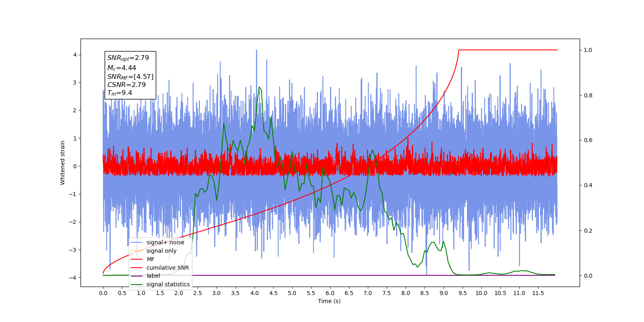Click the right y-axis tick label 1.0

pos(588,50)
